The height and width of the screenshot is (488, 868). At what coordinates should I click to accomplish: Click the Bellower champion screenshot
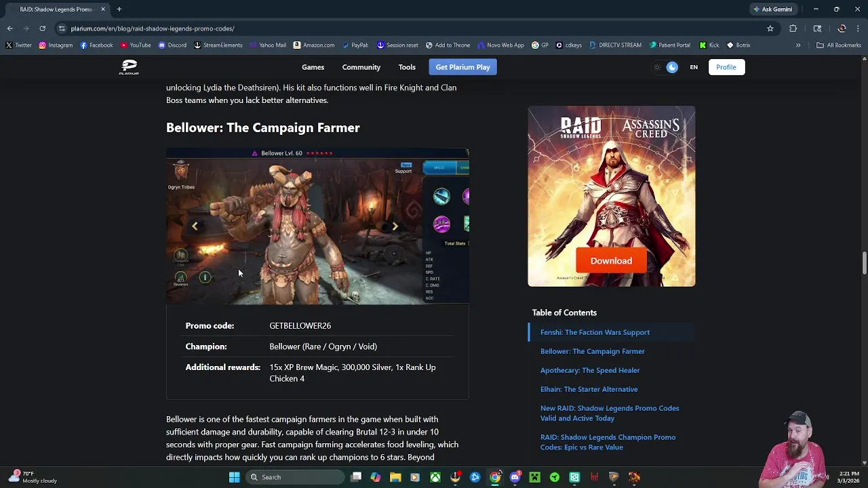(317, 226)
